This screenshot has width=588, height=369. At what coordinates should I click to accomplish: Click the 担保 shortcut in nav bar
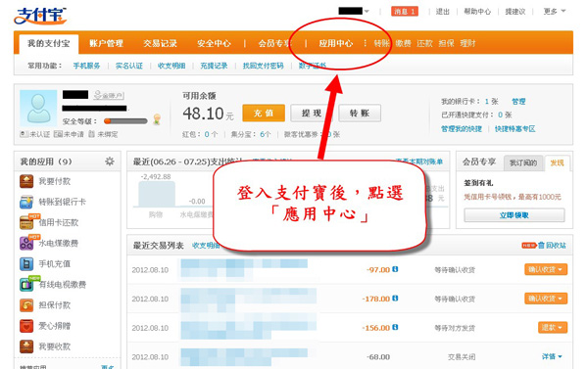(446, 43)
